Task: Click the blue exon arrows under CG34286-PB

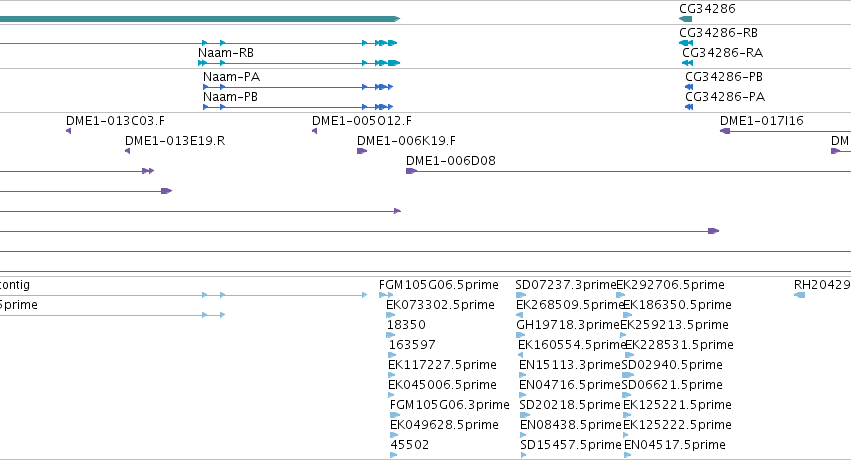Action: point(689,87)
